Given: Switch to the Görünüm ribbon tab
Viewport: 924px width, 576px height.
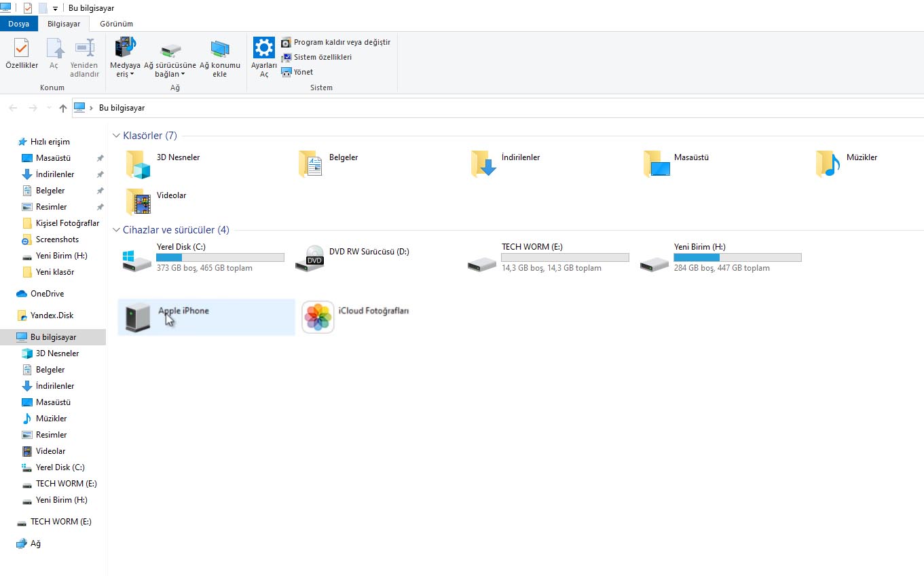Looking at the screenshot, I should pyautogui.click(x=116, y=24).
